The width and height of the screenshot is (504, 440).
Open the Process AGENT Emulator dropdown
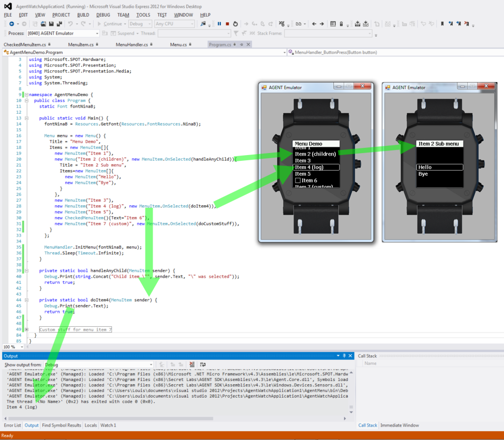(x=63, y=34)
